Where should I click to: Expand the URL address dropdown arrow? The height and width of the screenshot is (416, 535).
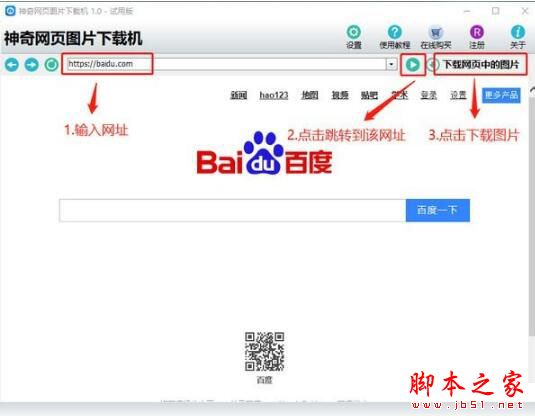click(391, 64)
